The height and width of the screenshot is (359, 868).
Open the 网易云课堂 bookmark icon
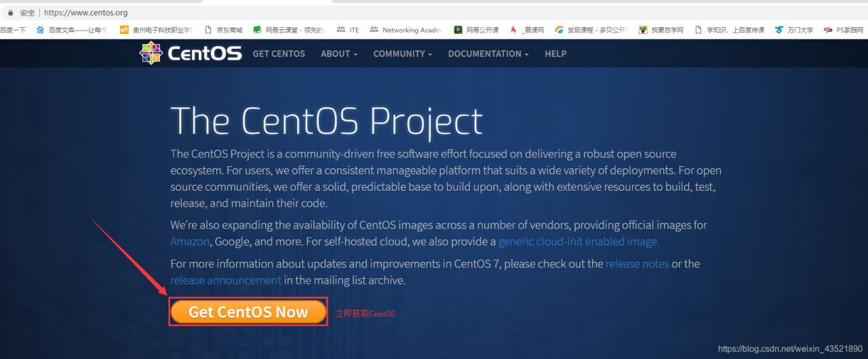coord(257,30)
